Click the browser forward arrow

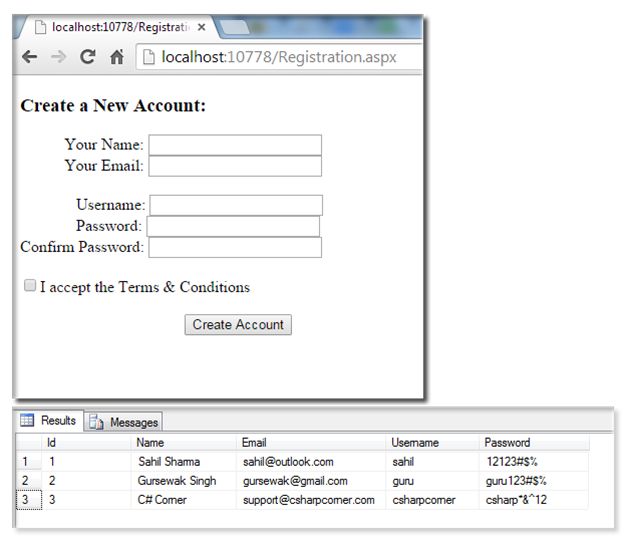58,57
